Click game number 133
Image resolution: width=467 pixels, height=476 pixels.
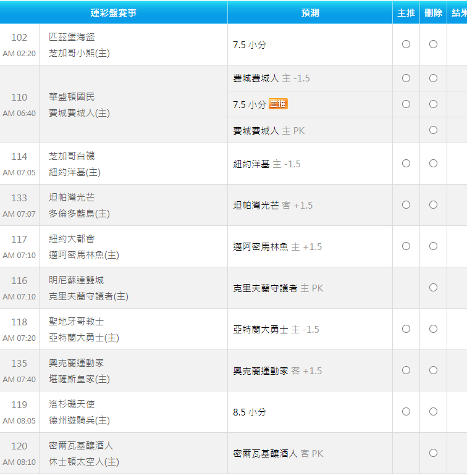[x=19, y=198]
